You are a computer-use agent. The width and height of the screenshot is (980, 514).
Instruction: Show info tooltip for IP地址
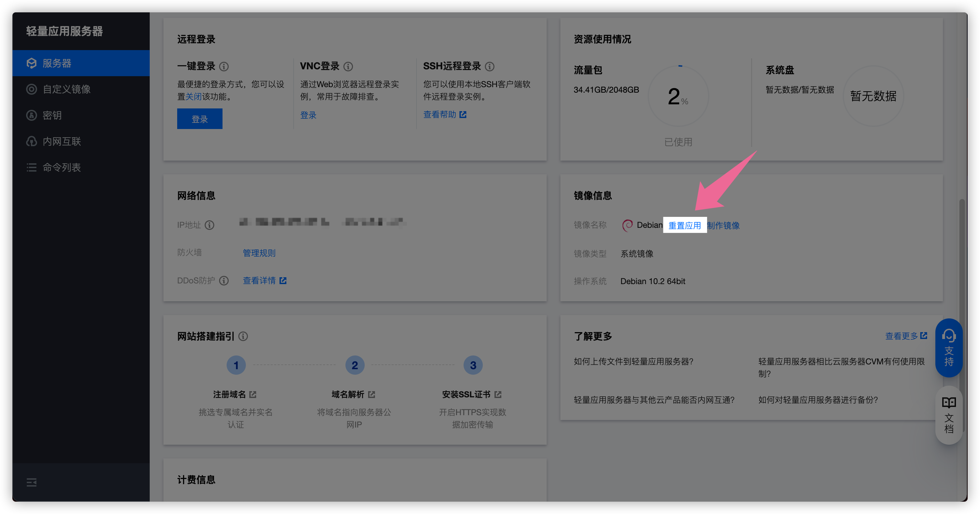tap(209, 225)
